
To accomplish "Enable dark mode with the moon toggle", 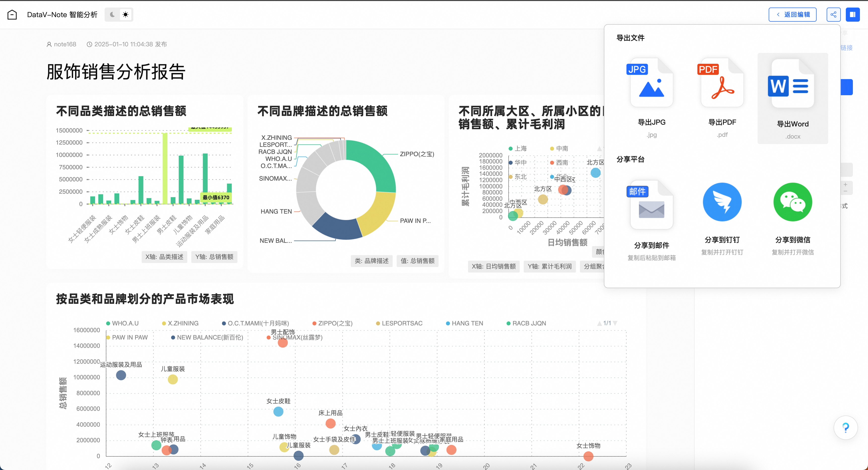I will click(112, 14).
